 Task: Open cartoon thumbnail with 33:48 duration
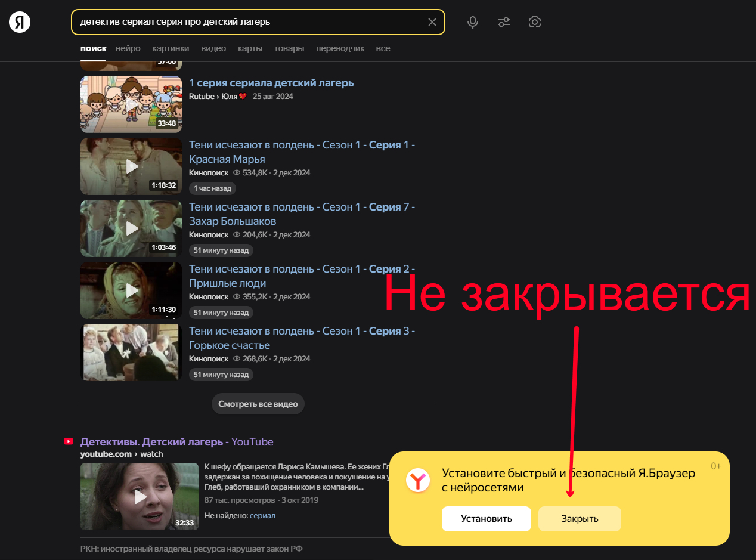pos(131,104)
